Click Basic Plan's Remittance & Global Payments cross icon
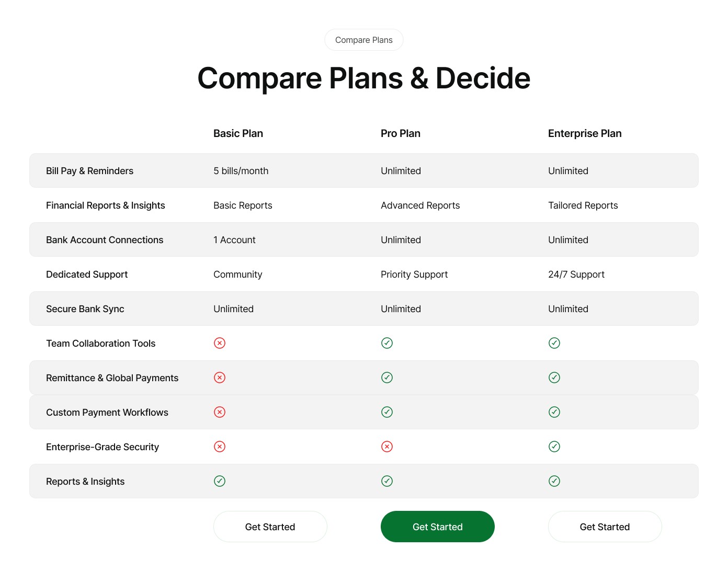This screenshot has height=571, width=728. point(220,378)
